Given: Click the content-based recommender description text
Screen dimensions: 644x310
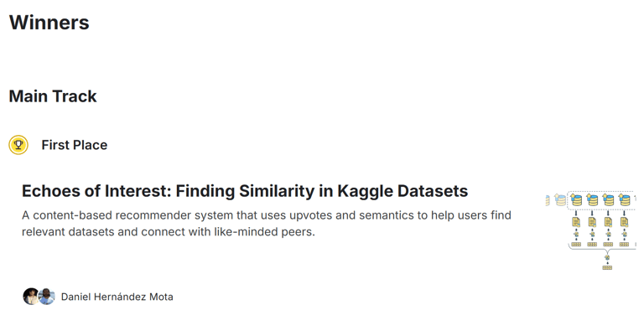Looking at the screenshot, I should [266, 224].
